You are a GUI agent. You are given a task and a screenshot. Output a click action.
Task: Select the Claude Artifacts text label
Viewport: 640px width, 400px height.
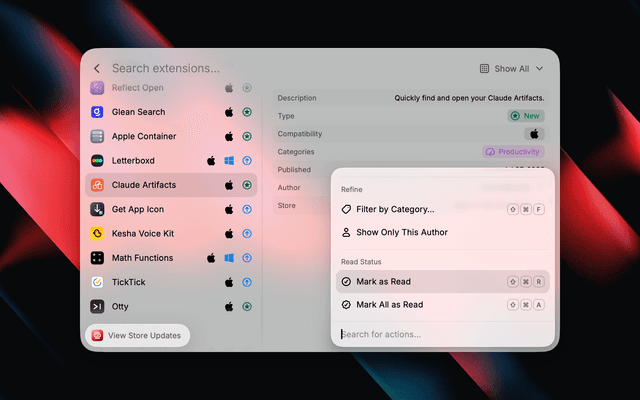click(144, 185)
